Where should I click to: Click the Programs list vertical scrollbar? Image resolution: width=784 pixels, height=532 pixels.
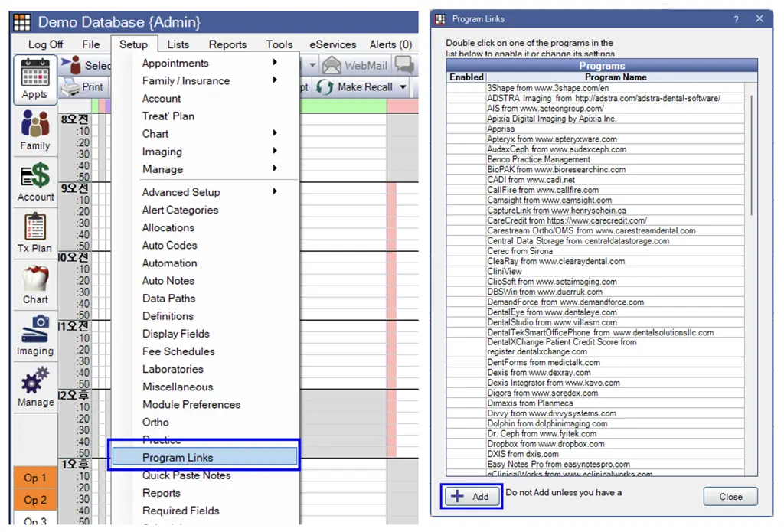point(751,155)
